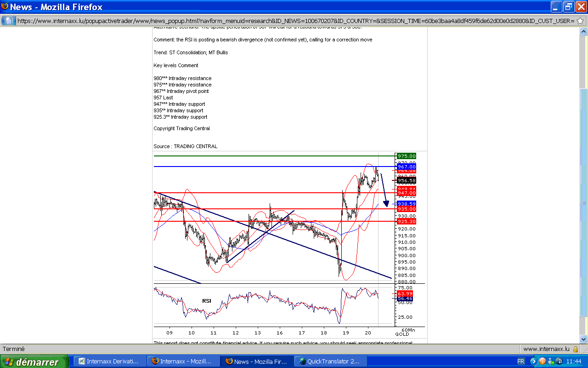Screen dimensions: 588x368
Task: Click the vertical scrollbar thumb
Action: tap(584, 202)
